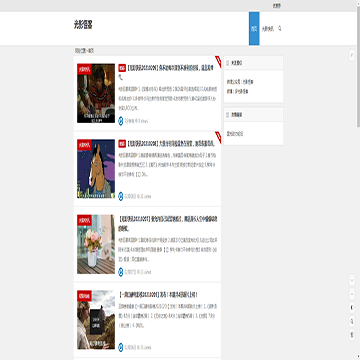
Task: Click the author avatar under the woman-and-house post
Action: (121, 347)
